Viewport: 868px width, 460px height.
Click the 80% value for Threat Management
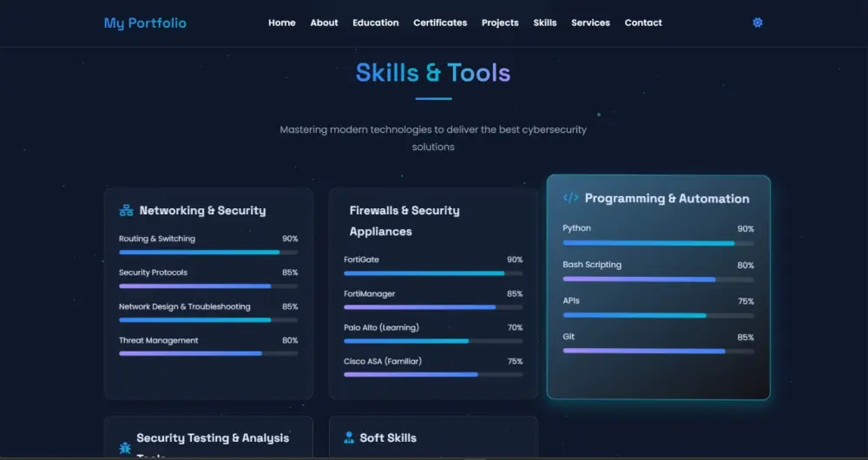(290, 340)
